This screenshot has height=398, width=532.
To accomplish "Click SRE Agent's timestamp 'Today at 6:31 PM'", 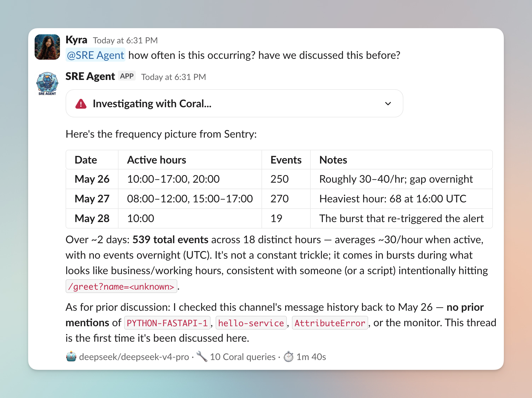I will [174, 77].
